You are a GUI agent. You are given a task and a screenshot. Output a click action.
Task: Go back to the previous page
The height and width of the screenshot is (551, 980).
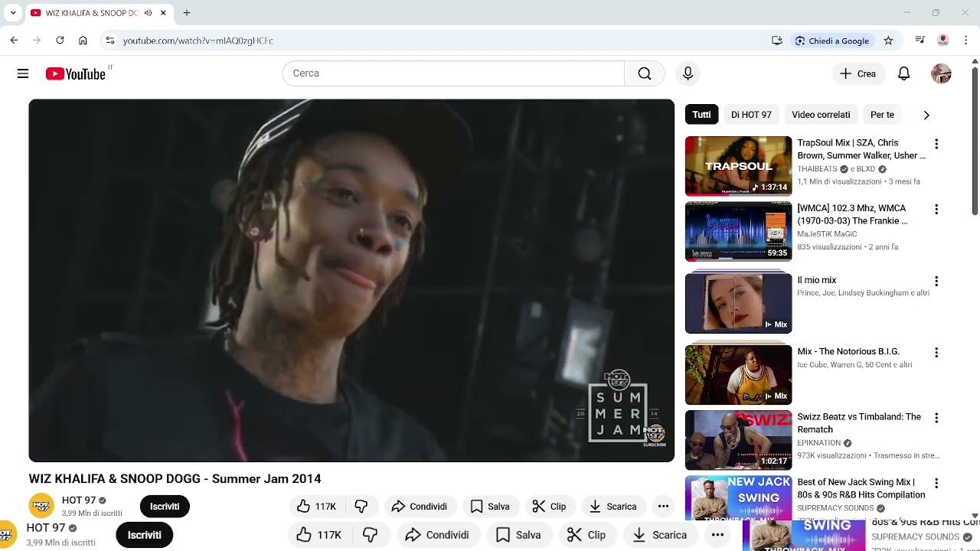(x=14, y=41)
